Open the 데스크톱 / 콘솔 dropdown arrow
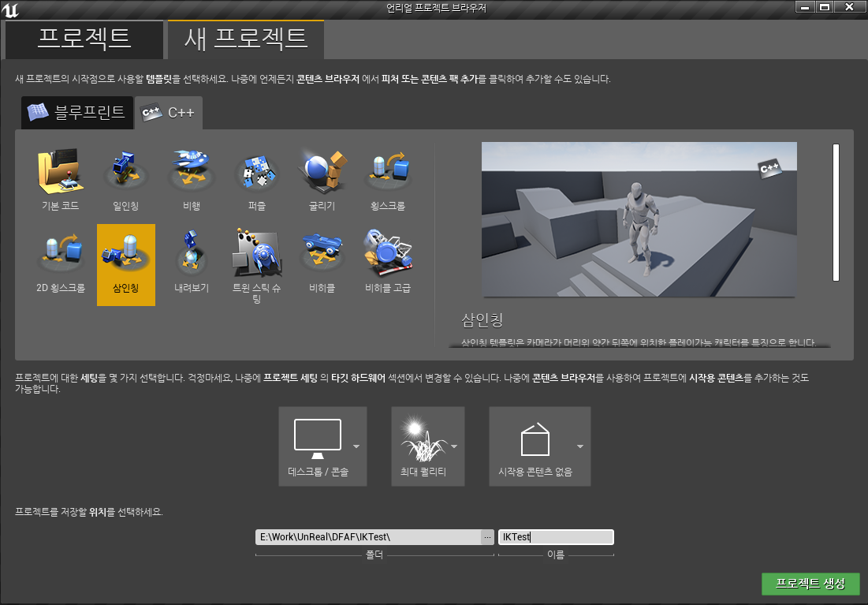The width and height of the screenshot is (868, 605). pyautogui.click(x=356, y=446)
